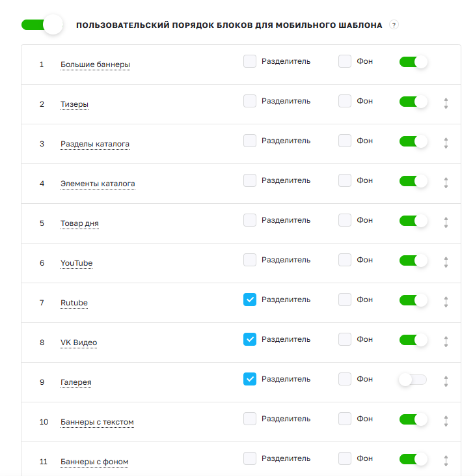Click the reorder icon for Rutube row
This screenshot has width=475, height=476.
click(446, 302)
